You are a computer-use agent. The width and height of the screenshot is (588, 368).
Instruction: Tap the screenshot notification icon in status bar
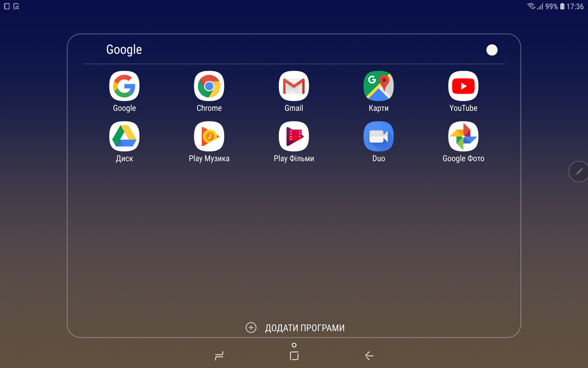pyautogui.click(x=16, y=6)
